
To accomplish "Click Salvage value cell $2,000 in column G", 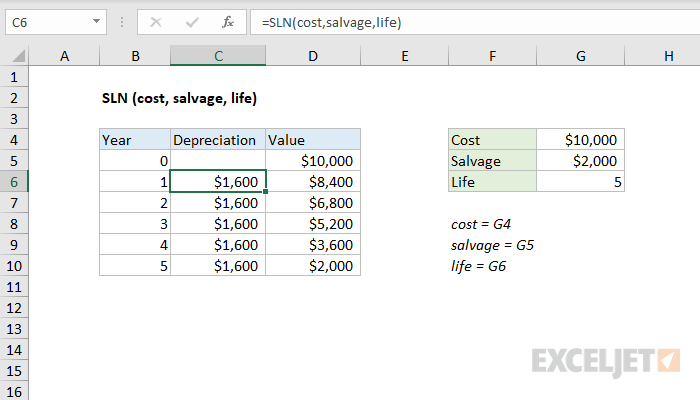I will click(580, 161).
